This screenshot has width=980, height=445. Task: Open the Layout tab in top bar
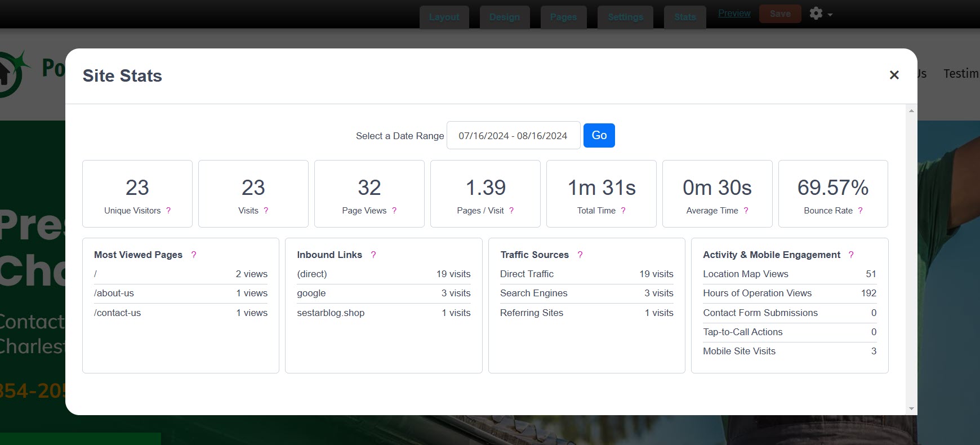pos(444,17)
